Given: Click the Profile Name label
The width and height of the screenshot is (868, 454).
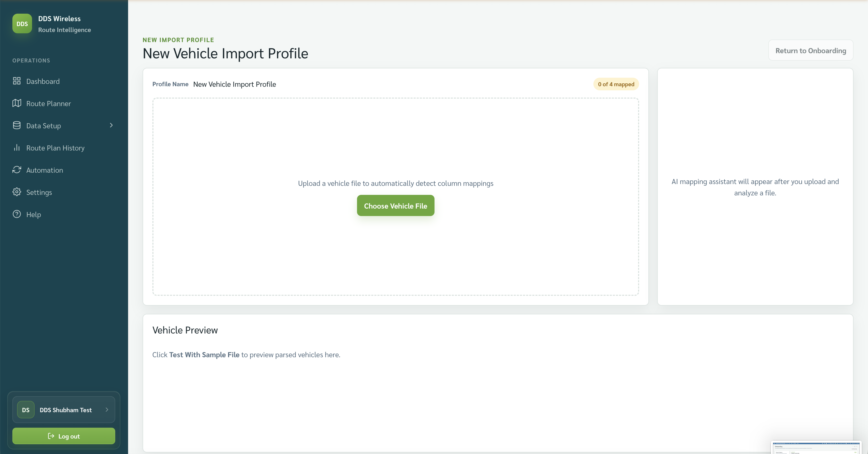Looking at the screenshot, I should pyautogui.click(x=170, y=84).
